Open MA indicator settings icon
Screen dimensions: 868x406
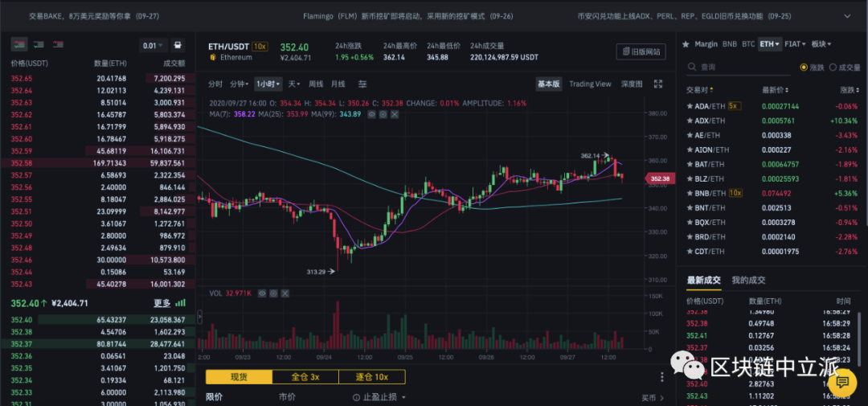[x=383, y=114]
